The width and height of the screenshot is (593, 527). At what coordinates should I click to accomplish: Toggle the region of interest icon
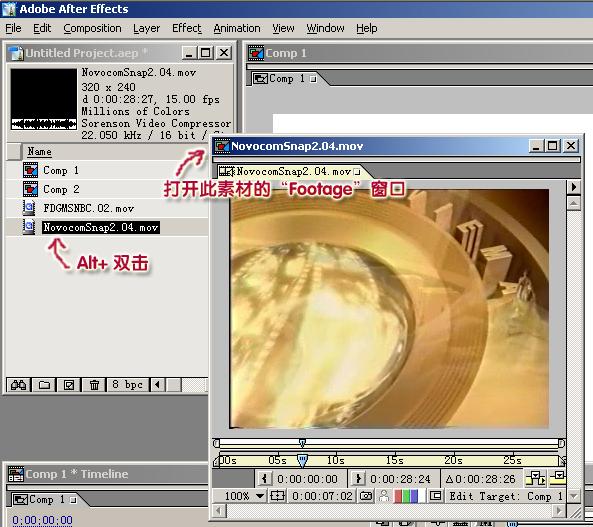click(x=436, y=496)
